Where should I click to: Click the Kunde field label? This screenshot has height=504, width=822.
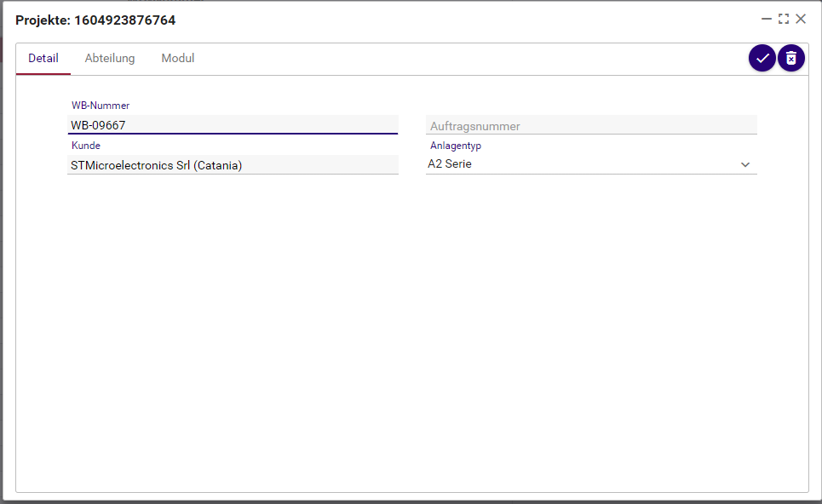pos(86,146)
